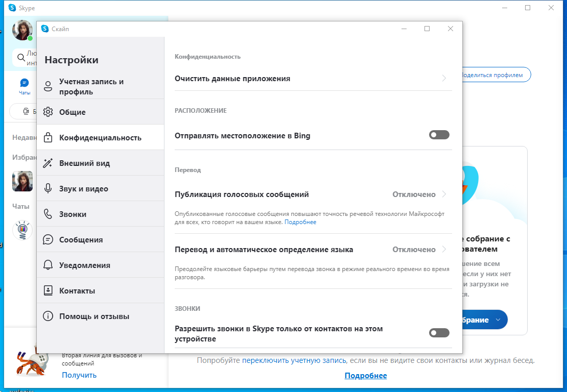The width and height of the screenshot is (567, 392).
Task: Click the info icon for Помощь и отзывы
Action: click(48, 316)
